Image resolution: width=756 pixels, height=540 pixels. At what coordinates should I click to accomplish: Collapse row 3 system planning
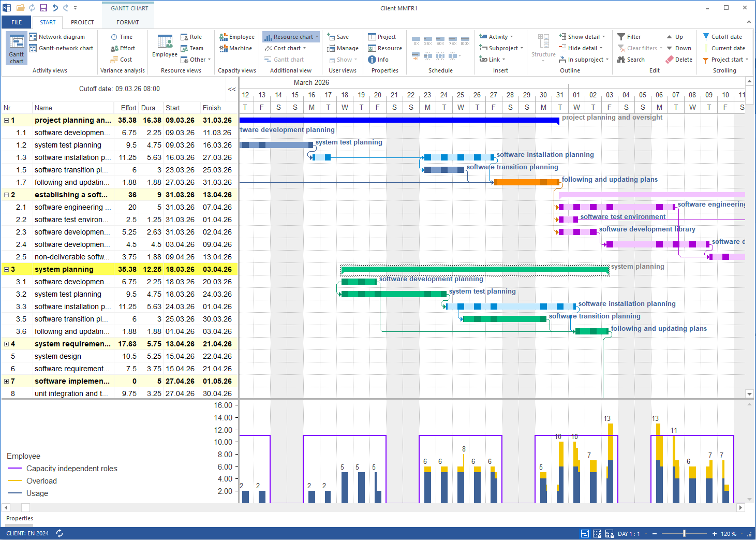coord(6,269)
